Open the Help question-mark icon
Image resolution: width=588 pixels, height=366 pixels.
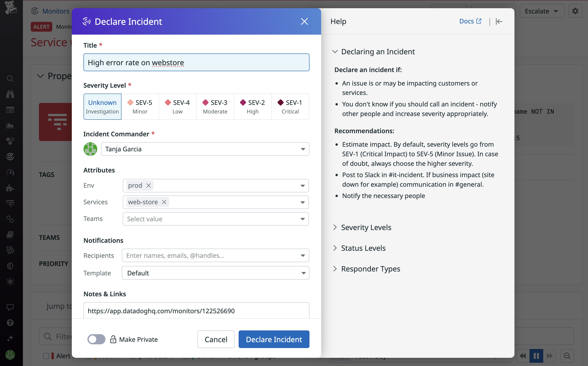tap(10, 322)
